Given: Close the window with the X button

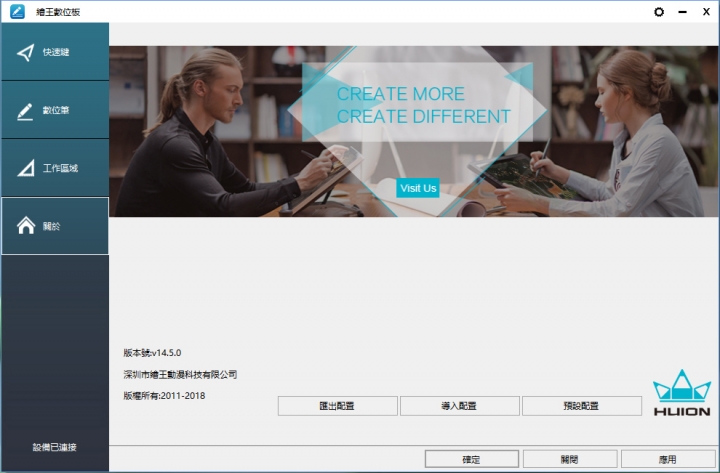Looking at the screenshot, I should [706, 12].
